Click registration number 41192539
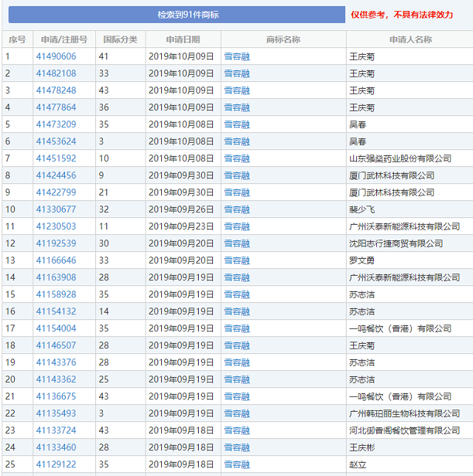This screenshot has width=473, height=476. pyautogui.click(x=56, y=243)
